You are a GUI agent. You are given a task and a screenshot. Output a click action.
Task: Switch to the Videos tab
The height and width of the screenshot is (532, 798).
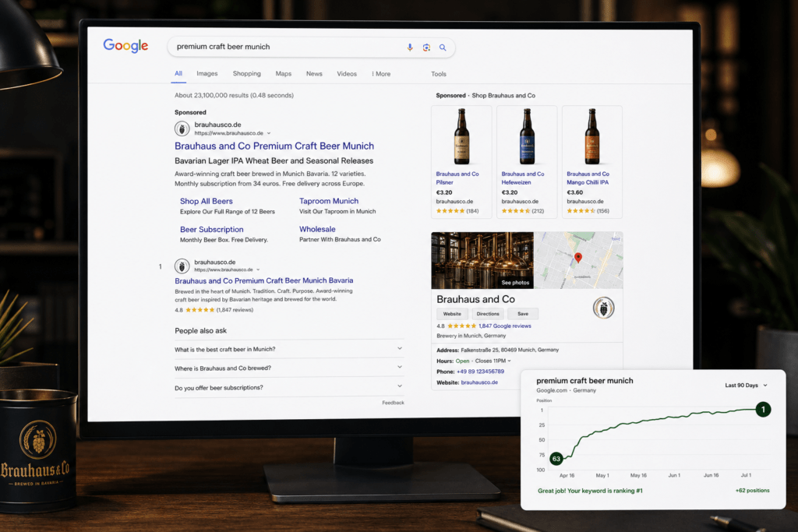coord(347,74)
